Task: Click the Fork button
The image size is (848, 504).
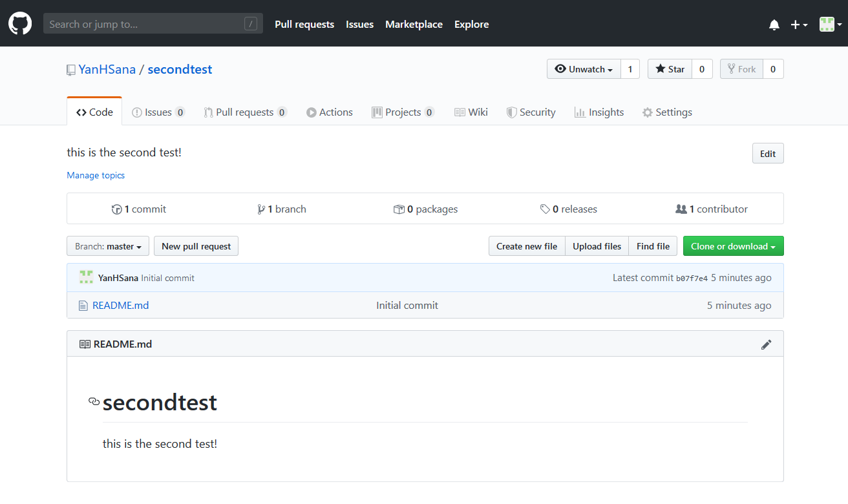Action: (x=741, y=69)
